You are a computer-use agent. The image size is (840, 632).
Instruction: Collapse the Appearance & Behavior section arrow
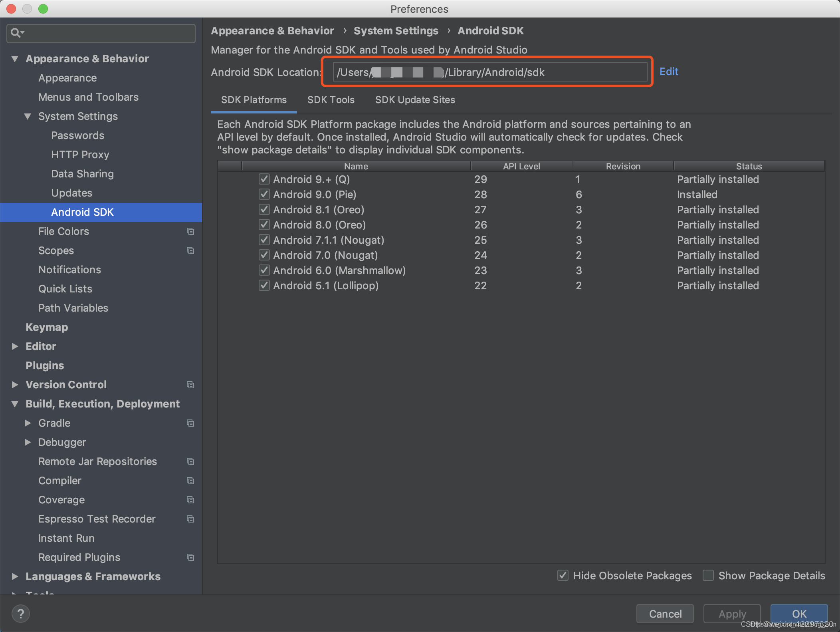(15, 59)
